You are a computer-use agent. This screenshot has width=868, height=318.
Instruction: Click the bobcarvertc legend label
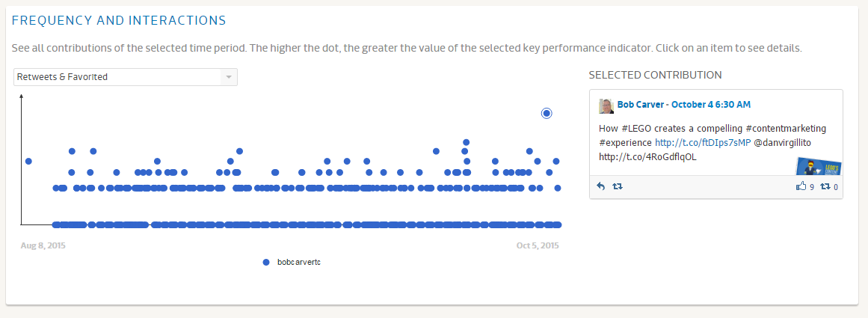tap(299, 262)
